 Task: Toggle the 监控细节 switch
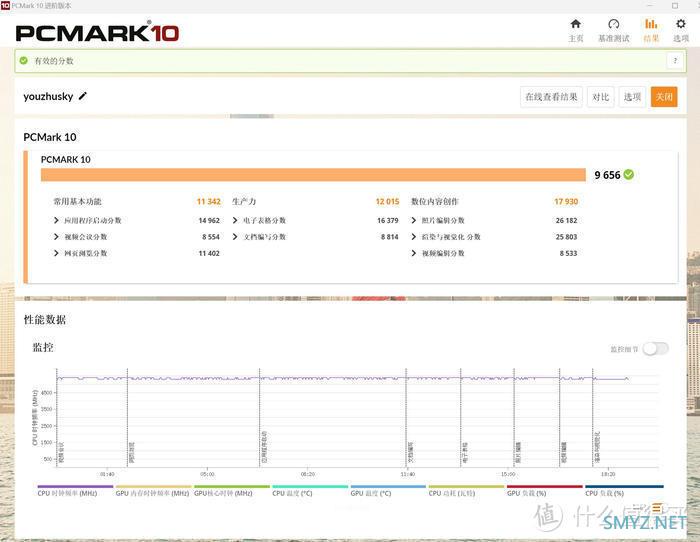[x=655, y=349]
